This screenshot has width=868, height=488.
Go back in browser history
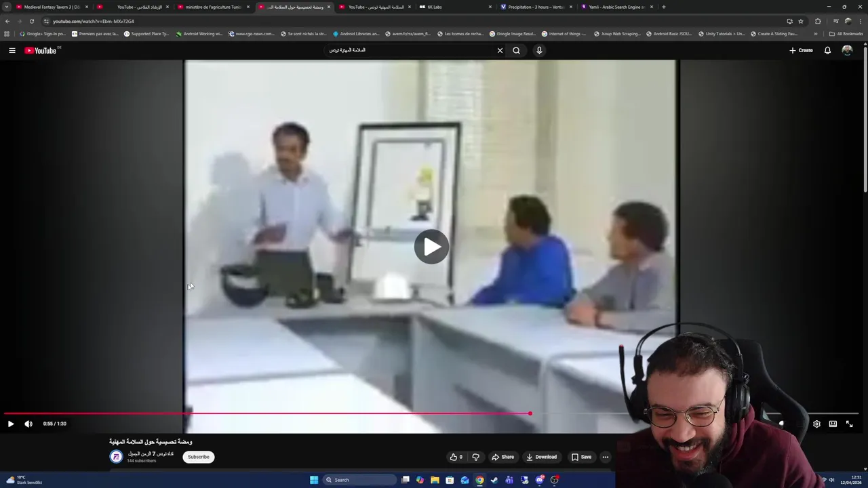(7, 21)
